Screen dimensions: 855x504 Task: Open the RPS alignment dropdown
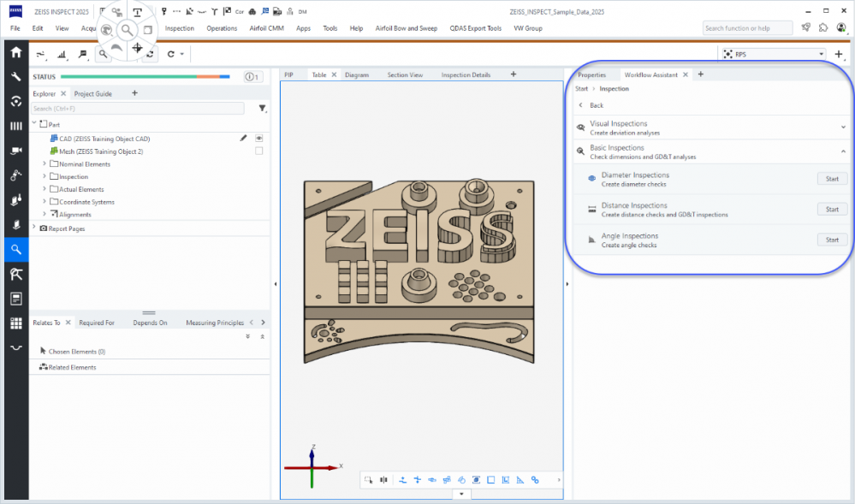pos(822,54)
